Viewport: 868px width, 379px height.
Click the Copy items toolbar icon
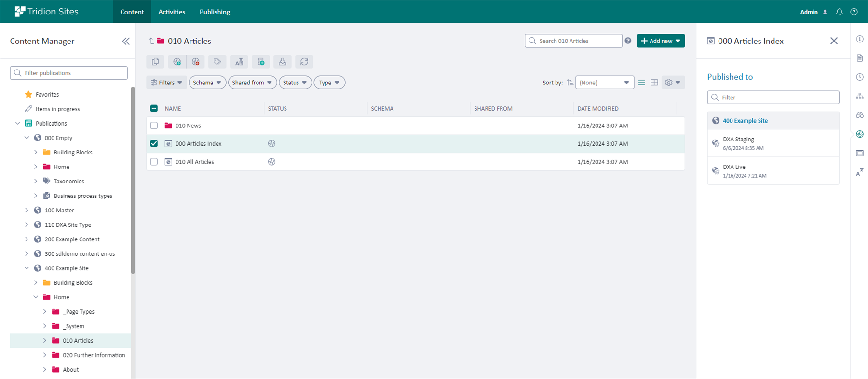(x=155, y=62)
